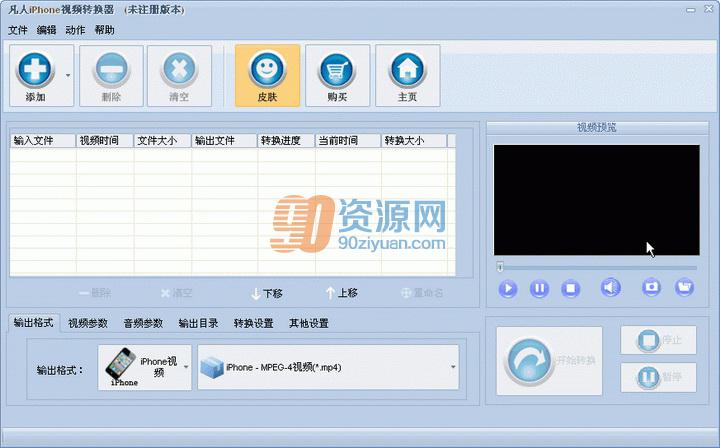Open the dropdown arrow beside 添加
This screenshot has width=720, height=448.
pos(68,75)
